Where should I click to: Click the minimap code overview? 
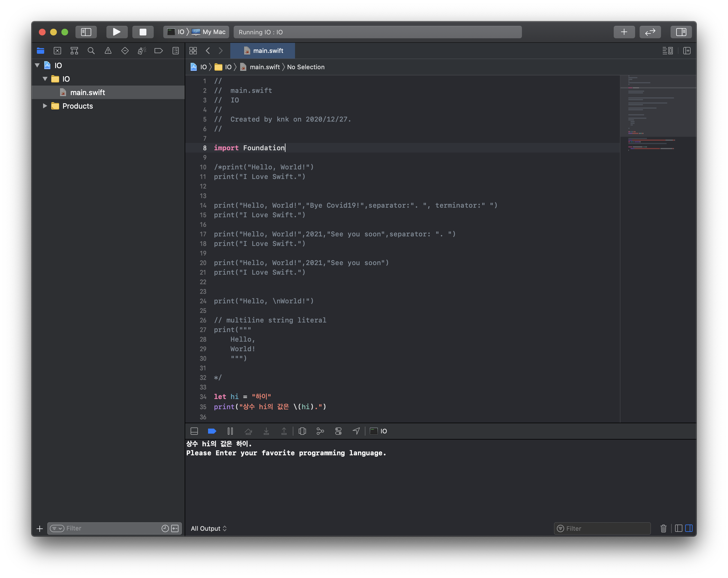[x=658, y=248]
